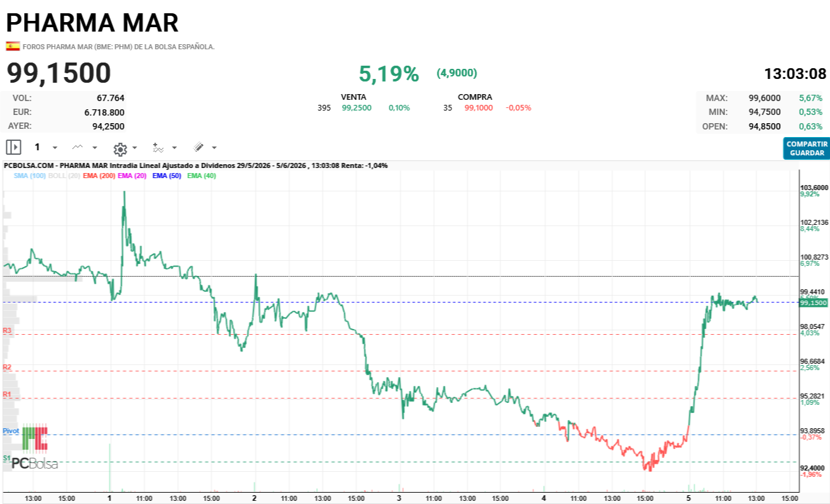Click EUR value 6.718.800
The image size is (830, 504).
(x=104, y=112)
